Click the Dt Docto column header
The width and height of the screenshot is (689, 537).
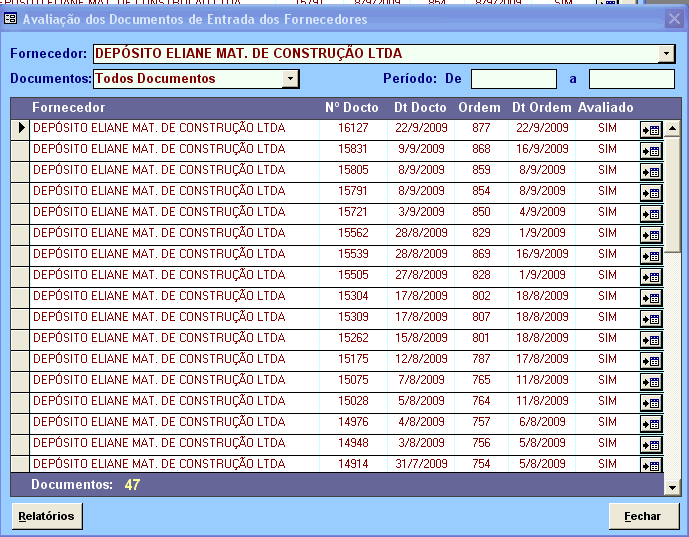(x=420, y=107)
